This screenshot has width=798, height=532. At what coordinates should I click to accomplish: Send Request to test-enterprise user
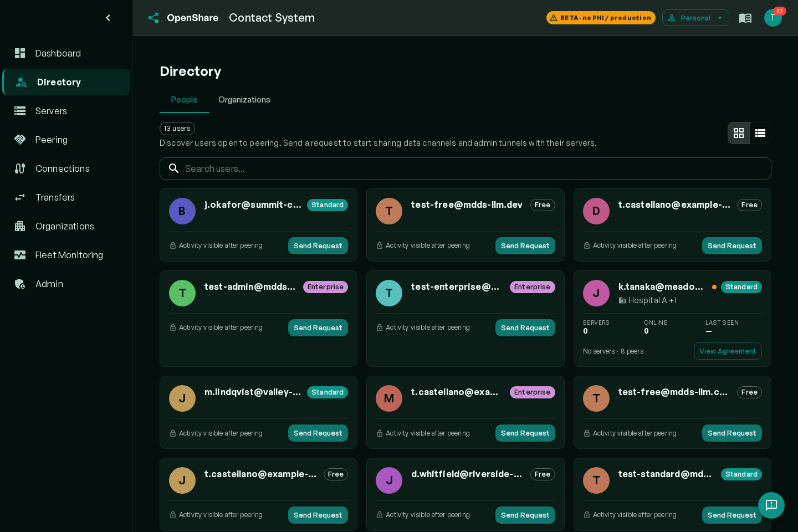[x=525, y=328]
